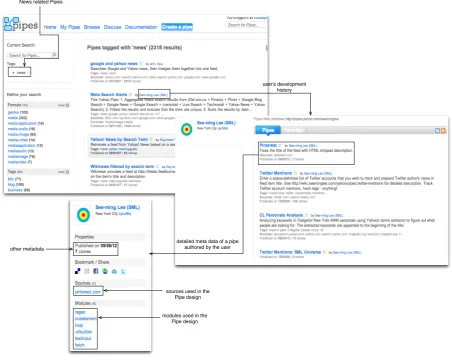Star 'Twitter Mentions: SML Universe' pipe
Screen dimensions: 452x360
[324, 252]
